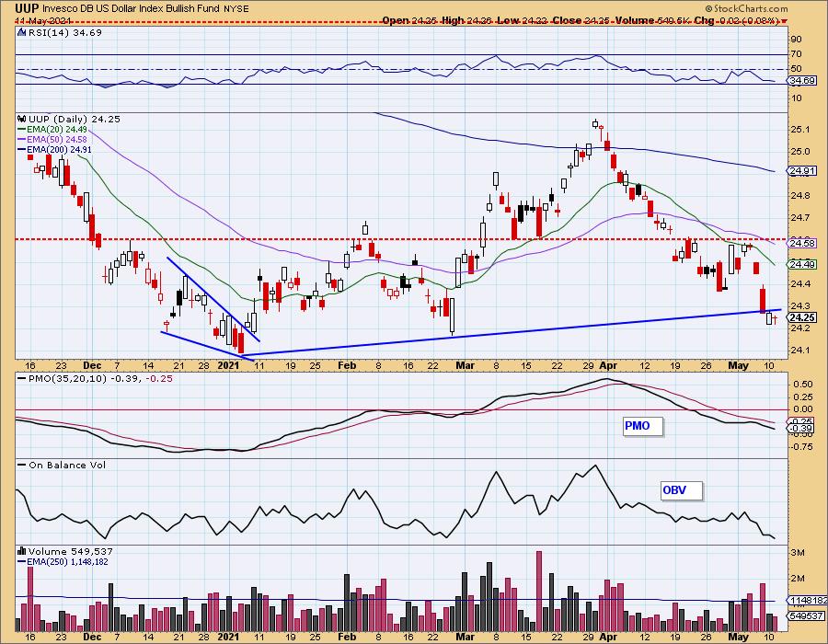Click the blue PMO annotation box
The image size is (828, 644).
642,426
